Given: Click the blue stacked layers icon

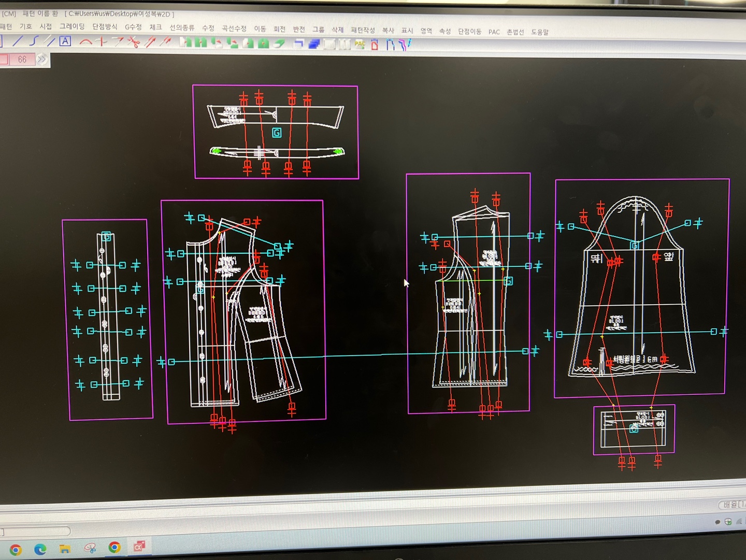Looking at the screenshot, I should click(314, 45).
